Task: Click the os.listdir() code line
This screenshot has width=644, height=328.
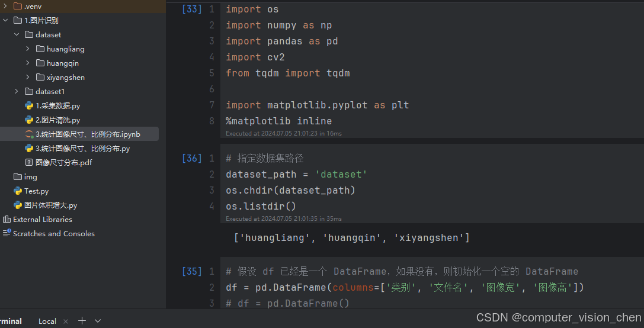Action: 261,206
